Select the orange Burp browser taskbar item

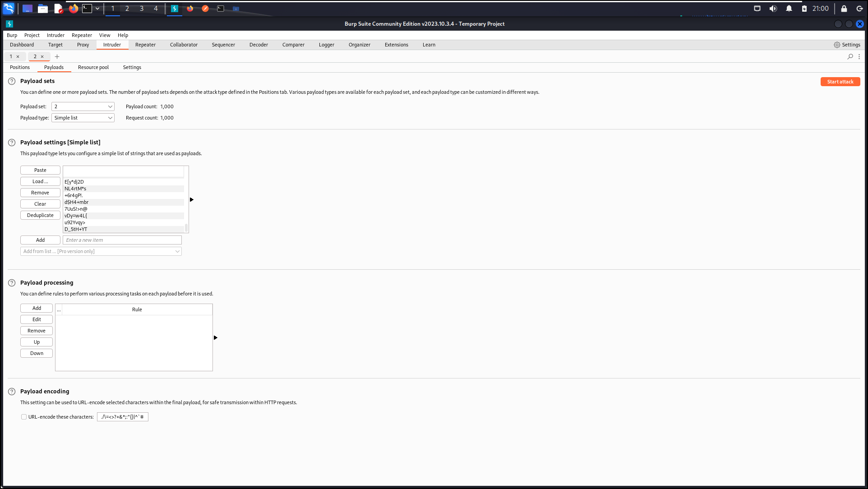[x=205, y=9]
